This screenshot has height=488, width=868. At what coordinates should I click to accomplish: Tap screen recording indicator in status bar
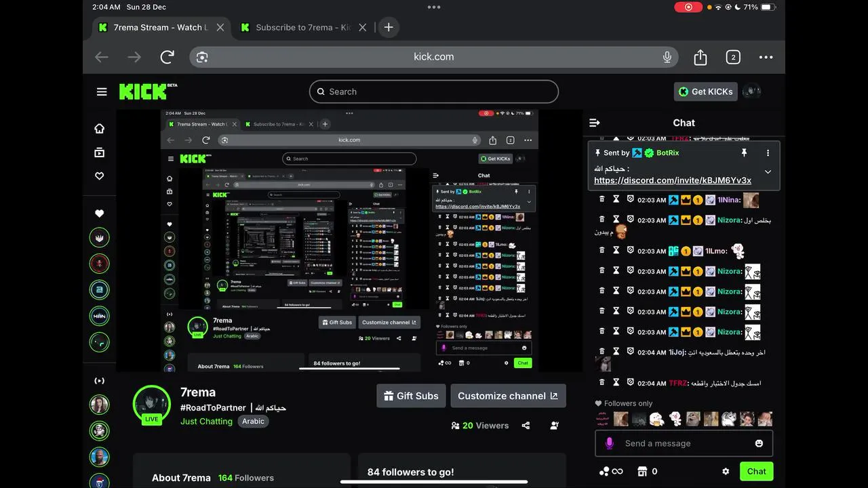tap(688, 7)
